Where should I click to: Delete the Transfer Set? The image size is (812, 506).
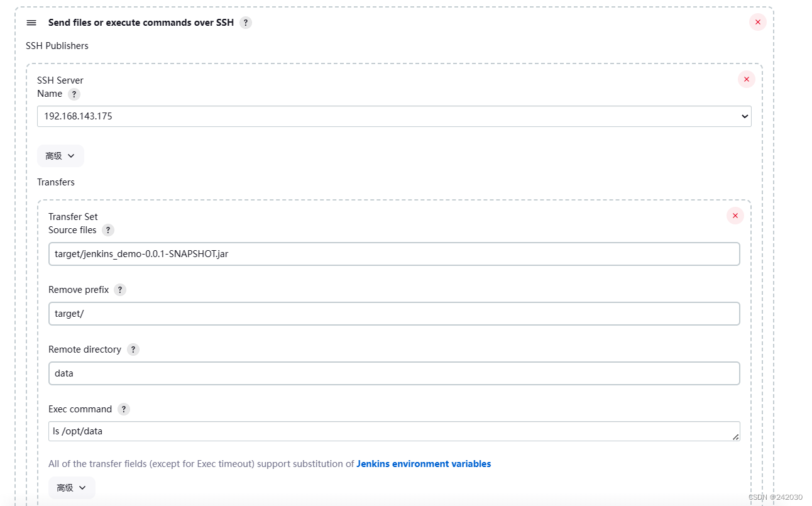coord(735,216)
